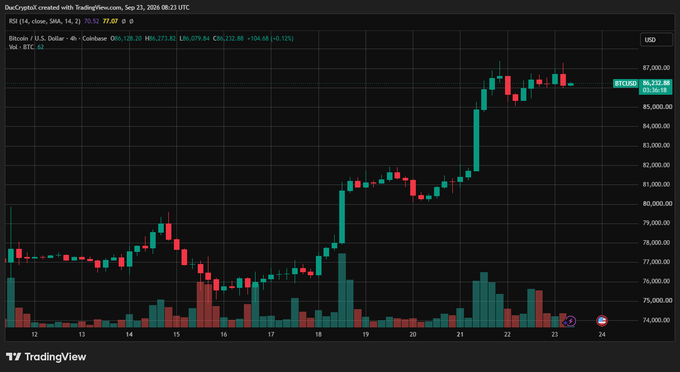
Task: Open the USD currency selector
Action: tap(656, 39)
